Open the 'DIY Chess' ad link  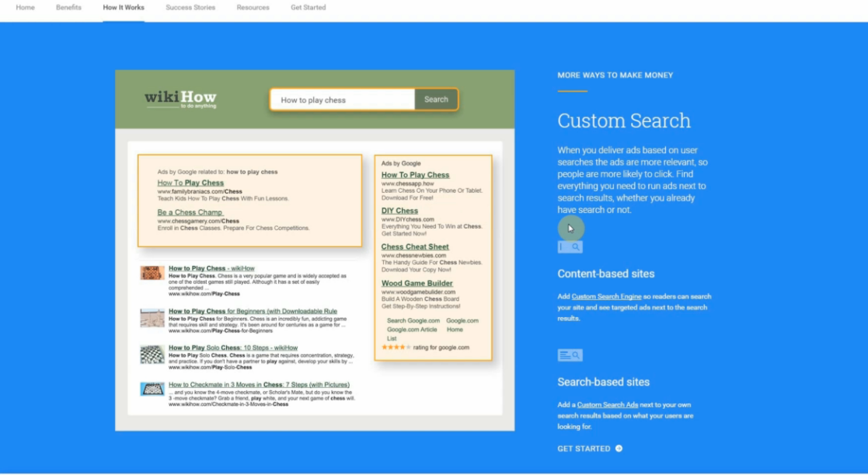[x=399, y=211]
